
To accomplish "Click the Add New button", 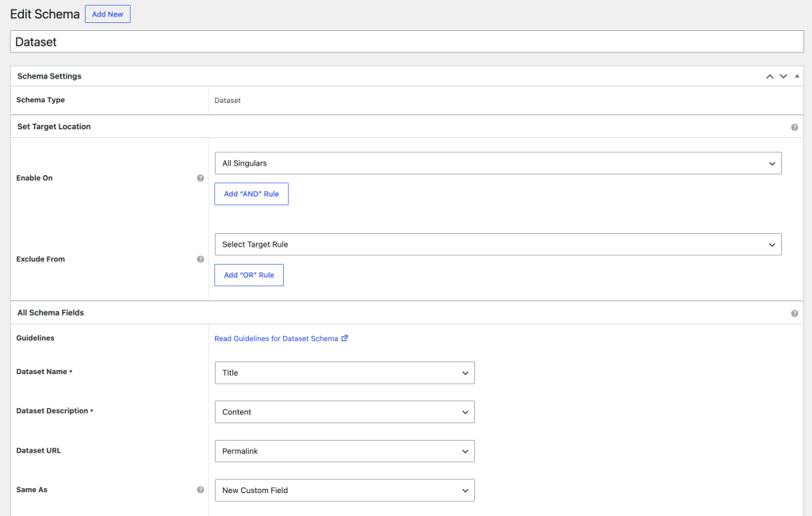I will (x=108, y=14).
